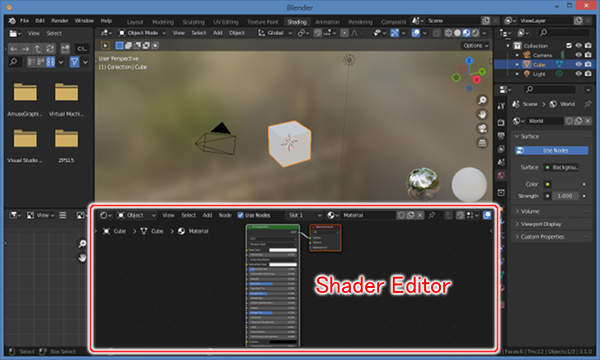600x360 pixels.
Task: Open the Render menu
Action: 60,21
